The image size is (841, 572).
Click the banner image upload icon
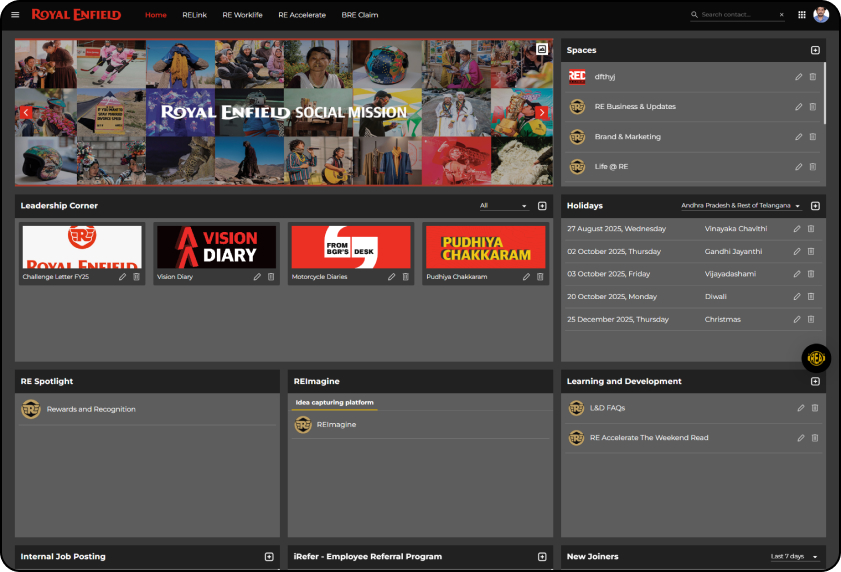pos(542,49)
